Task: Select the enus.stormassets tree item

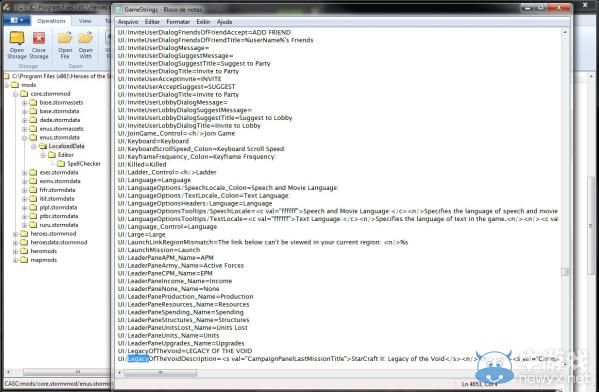Action: (x=61, y=129)
